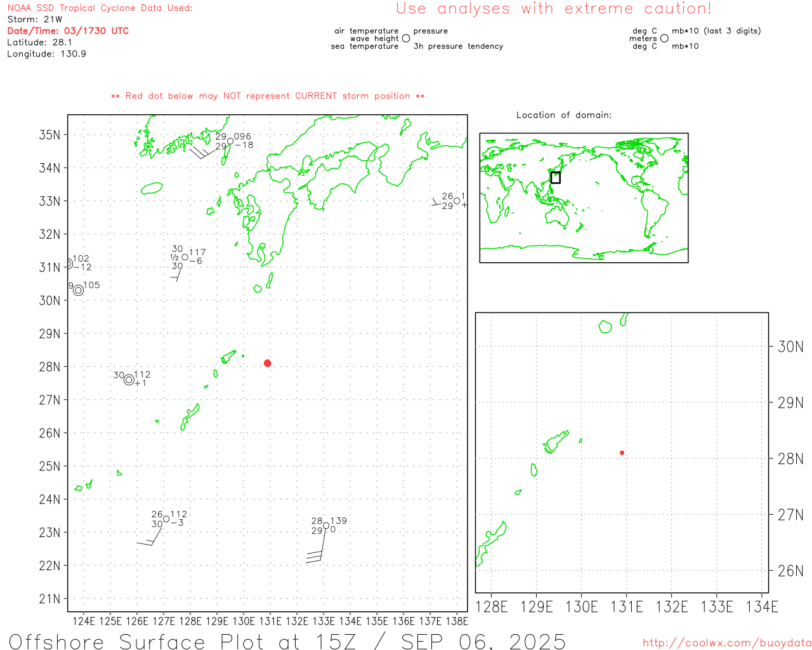Click the 'Latitude: 28.1' text

tap(39, 43)
